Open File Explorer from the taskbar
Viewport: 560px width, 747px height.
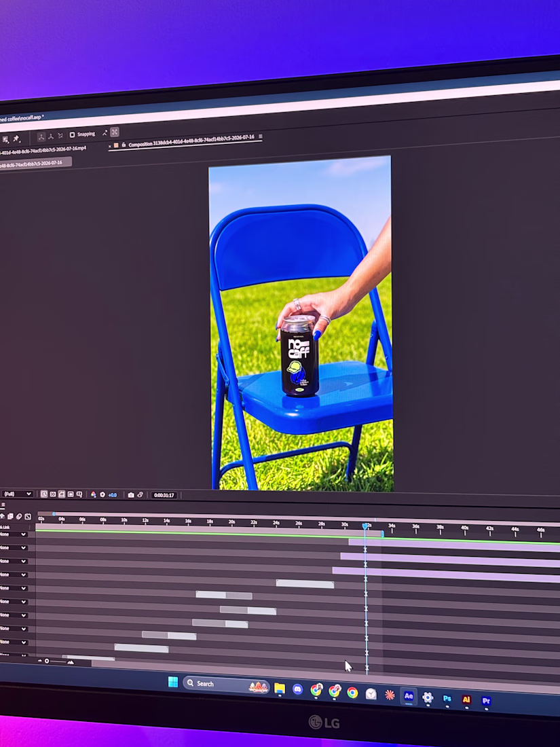[x=280, y=689]
